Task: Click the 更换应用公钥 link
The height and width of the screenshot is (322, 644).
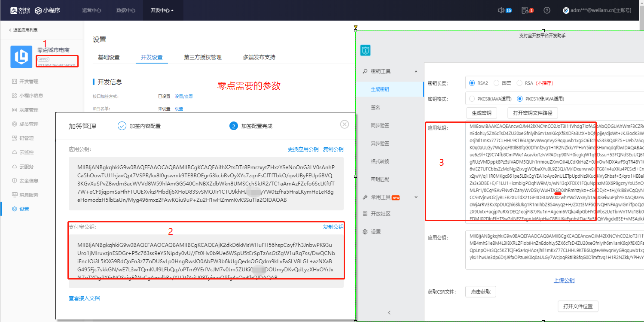Action: click(303, 149)
